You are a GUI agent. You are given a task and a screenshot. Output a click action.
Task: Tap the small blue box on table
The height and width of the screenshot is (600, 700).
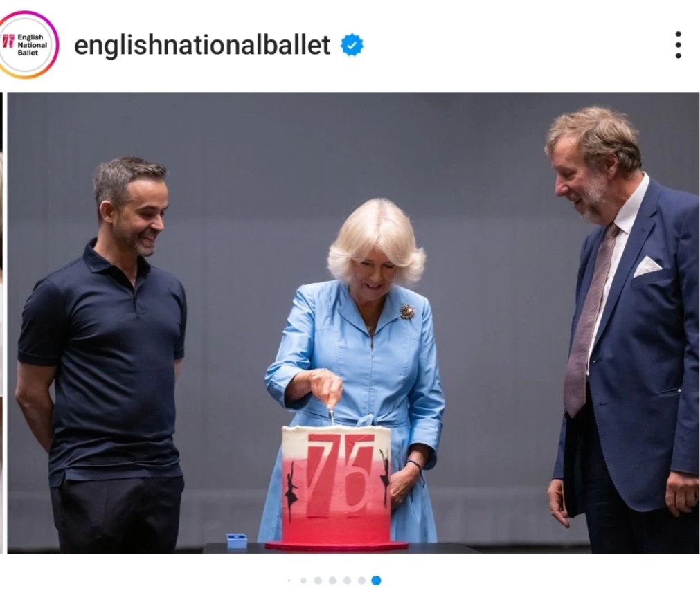pos(237,540)
